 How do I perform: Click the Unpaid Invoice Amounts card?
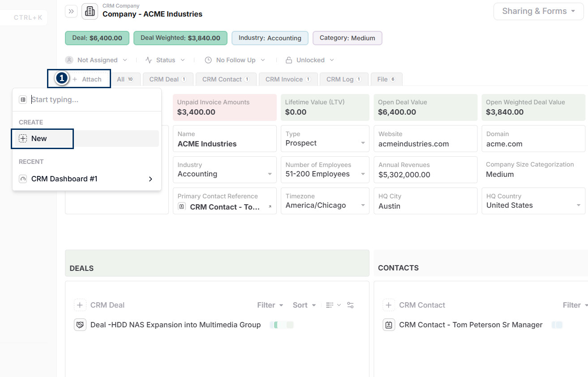coord(225,107)
